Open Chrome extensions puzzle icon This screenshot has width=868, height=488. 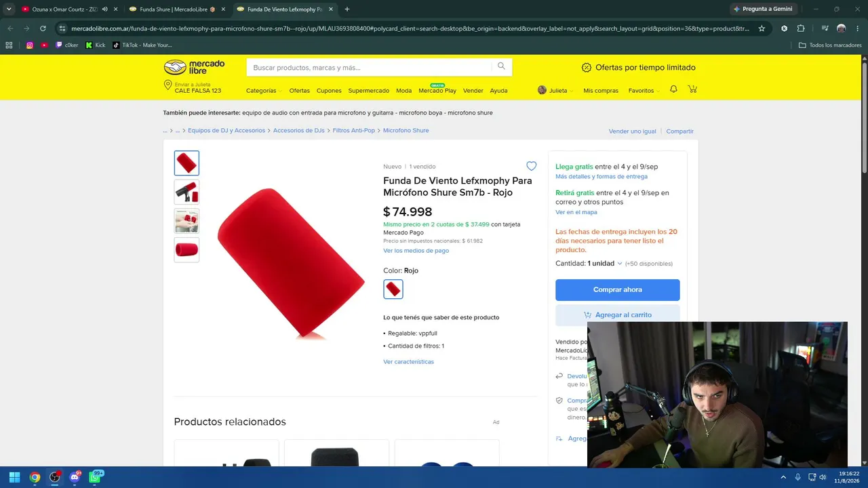tap(801, 28)
